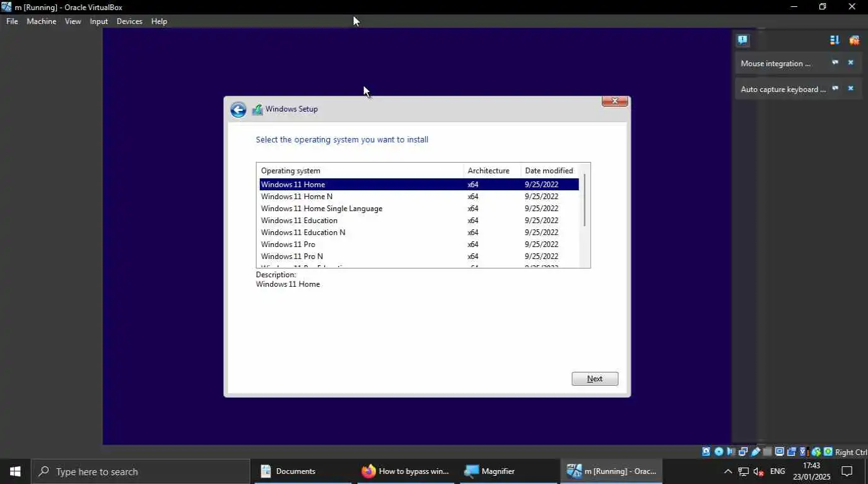The height and width of the screenshot is (484, 868).
Task: Click the Next button
Action: [x=595, y=379]
